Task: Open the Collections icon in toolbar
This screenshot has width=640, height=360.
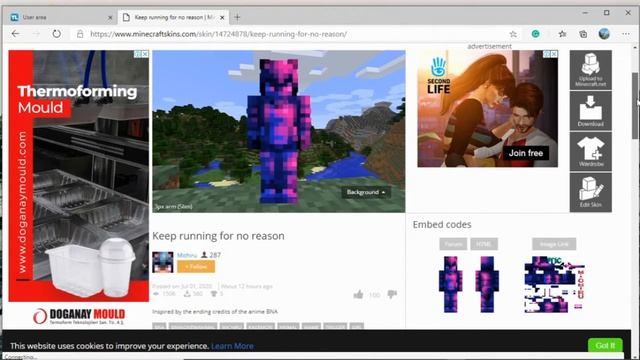Action: pyautogui.click(x=583, y=34)
